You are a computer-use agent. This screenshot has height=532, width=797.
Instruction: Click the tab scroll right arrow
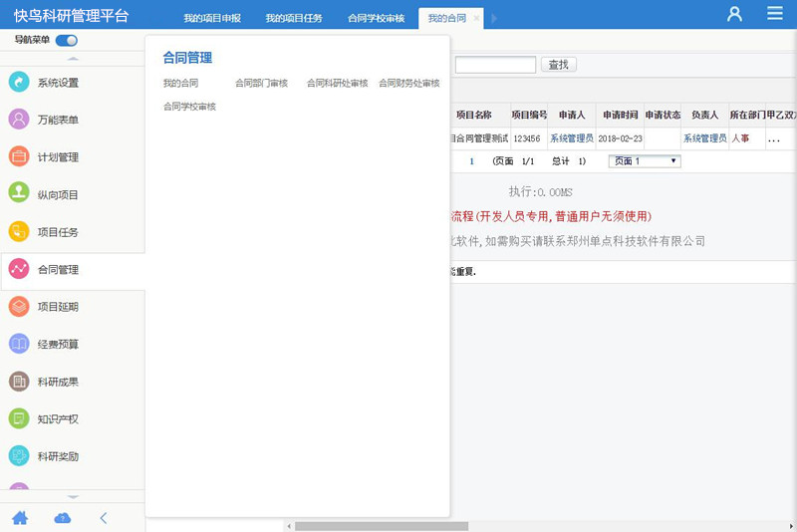[x=494, y=18]
